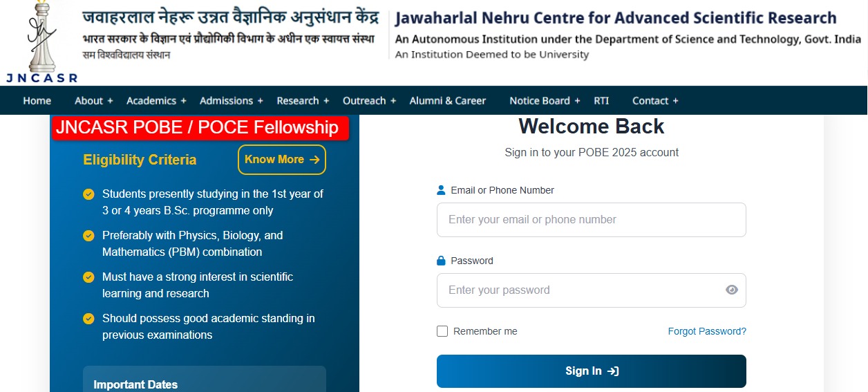Open the Alumni & Career page
Screen dimensions: 868x392
(x=448, y=101)
